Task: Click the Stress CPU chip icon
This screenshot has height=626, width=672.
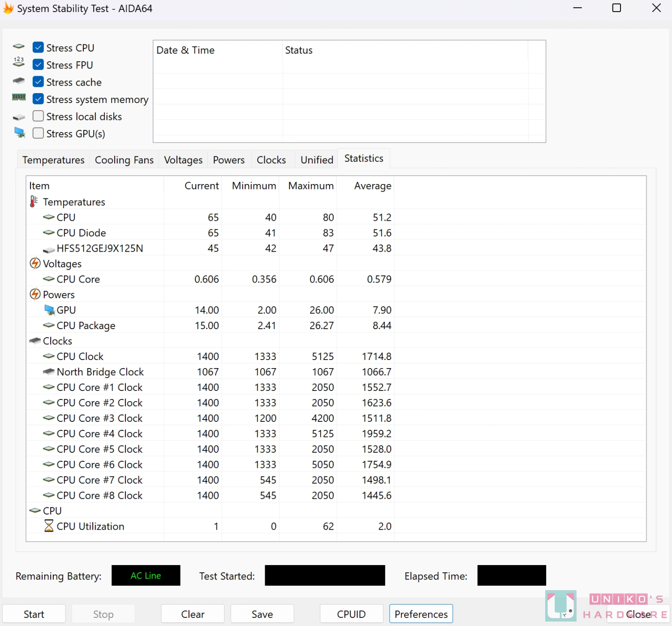Action: (19, 47)
